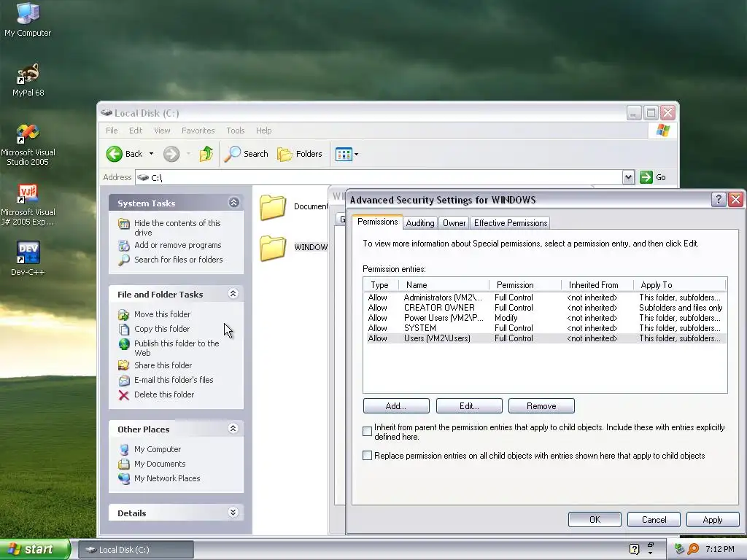Viewport: 747px width, 560px height.
Task: Select the SYSTEM permission entry
Action: pyautogui.click(x=545, y=328)
